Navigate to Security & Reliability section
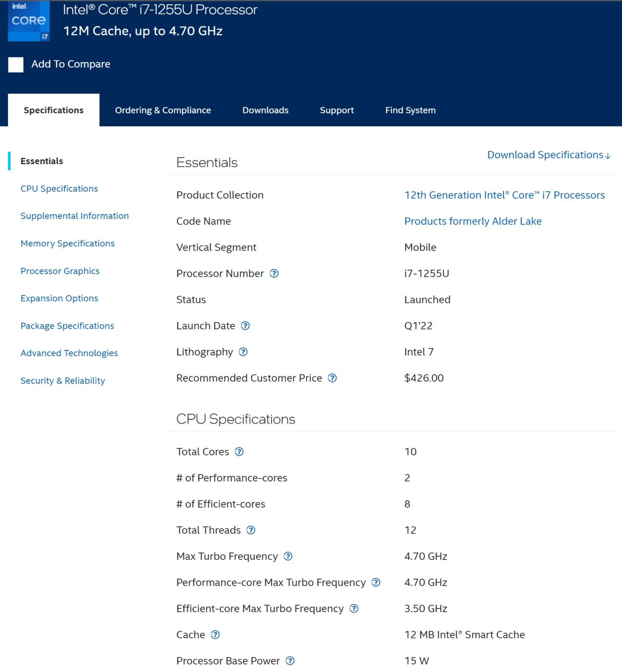This screenshot has height=672, width=622. [x=63, y=381]
